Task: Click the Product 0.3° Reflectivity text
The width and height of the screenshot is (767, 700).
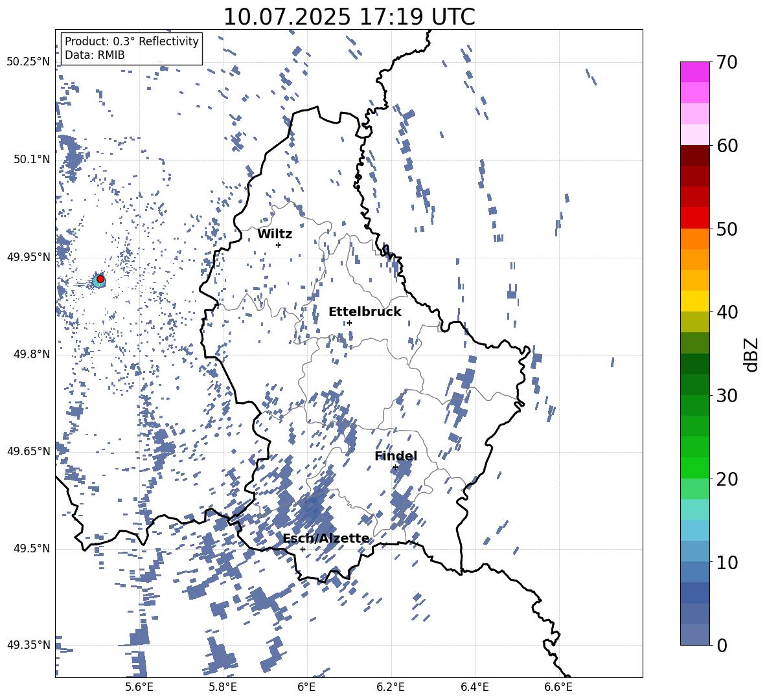Action: coord(132,41)
